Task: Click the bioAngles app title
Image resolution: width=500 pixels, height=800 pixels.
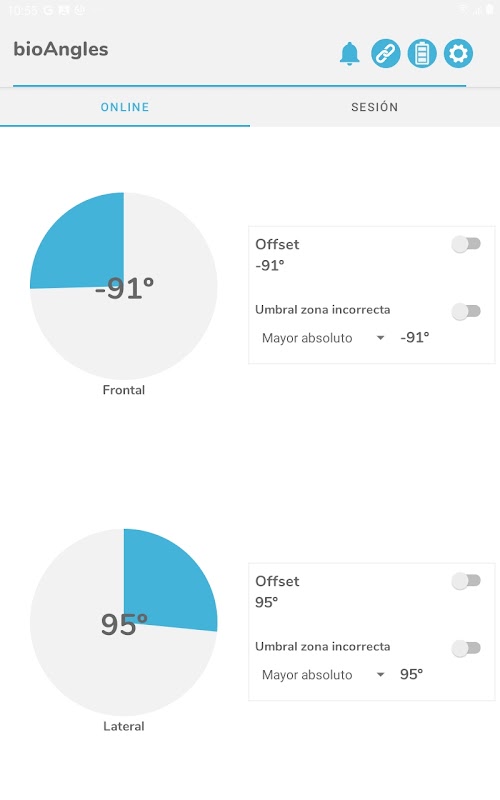Action: coord(61,49)
